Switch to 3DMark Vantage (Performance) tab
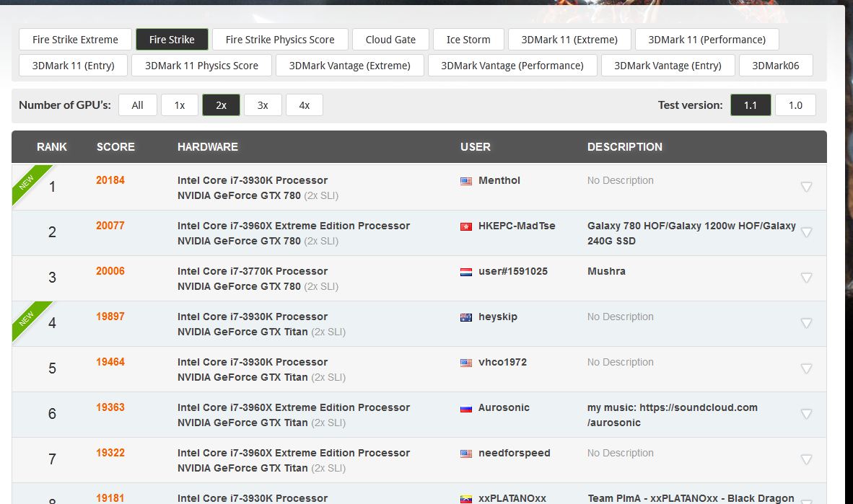The width and height of the screenshot is (853, 504). point(512,66)
